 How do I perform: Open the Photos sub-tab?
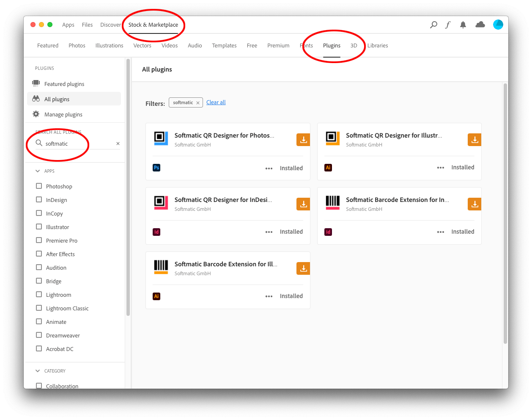[77, 45]
